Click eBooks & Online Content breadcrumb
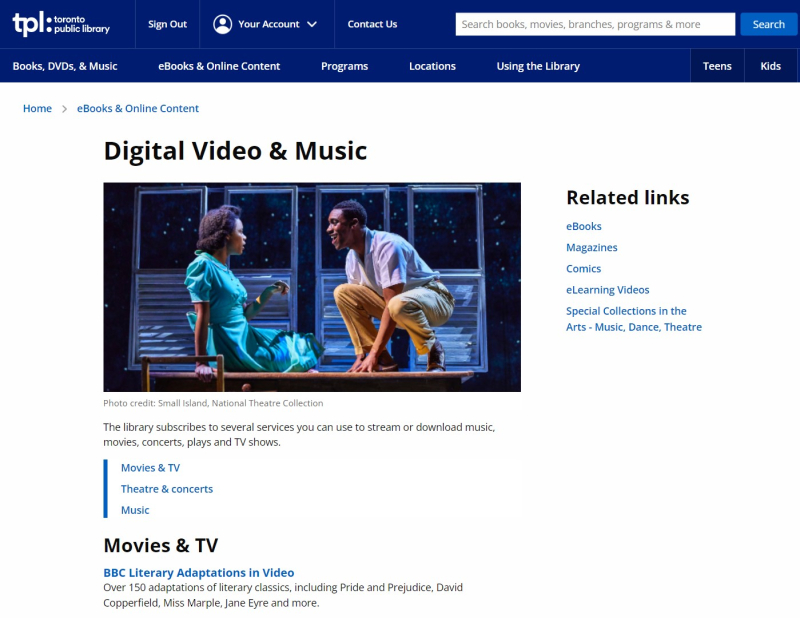The image size is (800, 618). point(138,108)
